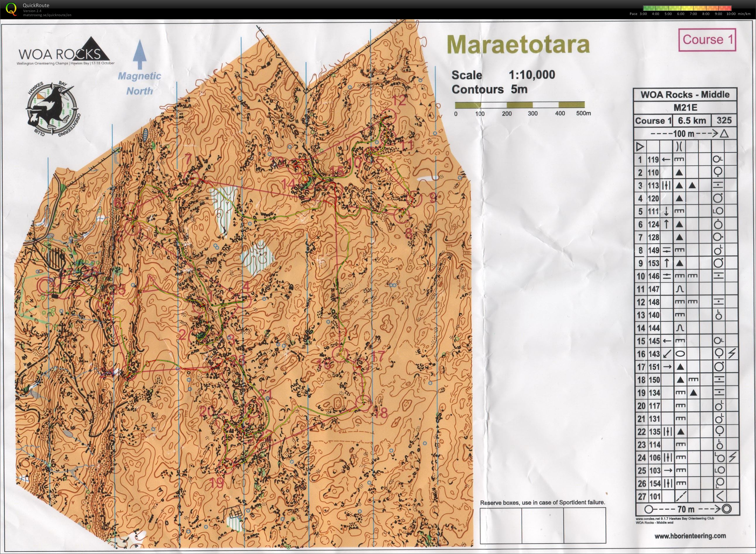Click control circle 4 on the map
756x554 pixels.
[x=244, y=300]
